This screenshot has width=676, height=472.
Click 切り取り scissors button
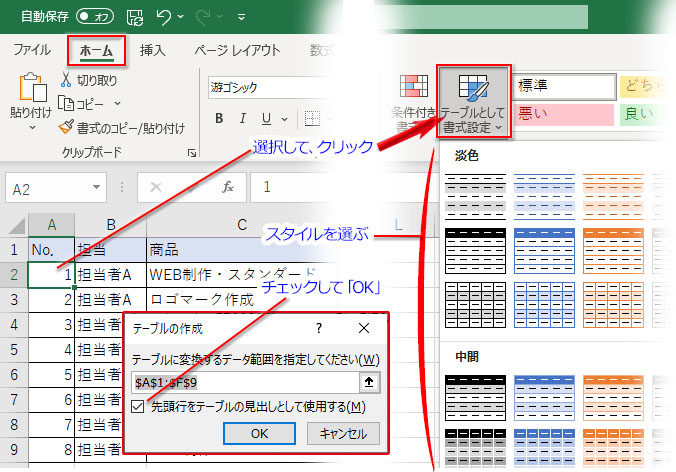click(89, 80)
